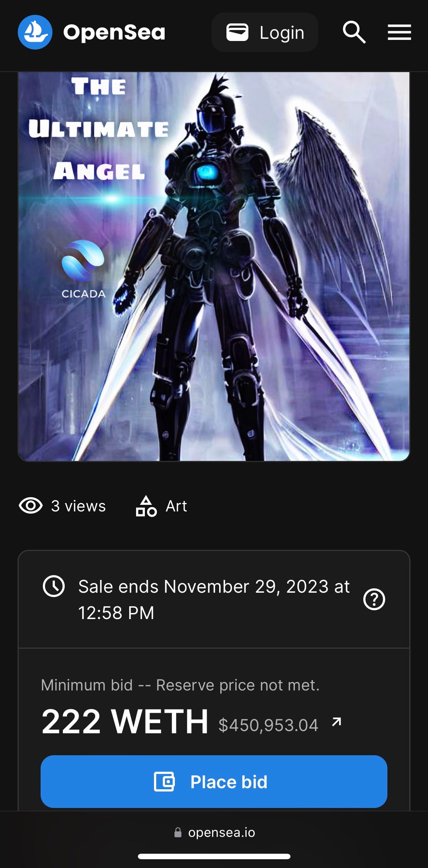This screenshot has height=868, width=428.
Task: Place a bid with the blue button
Action: coord(214,782)
